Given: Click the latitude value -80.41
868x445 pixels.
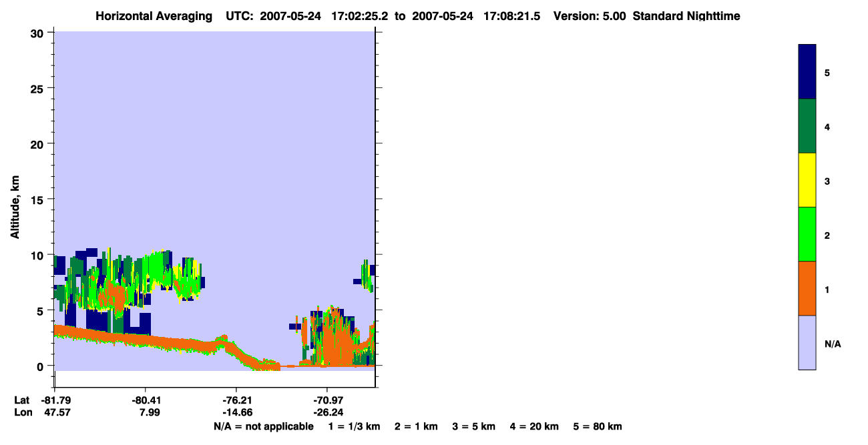Looking at the screenshot, I should coord(145,400).
